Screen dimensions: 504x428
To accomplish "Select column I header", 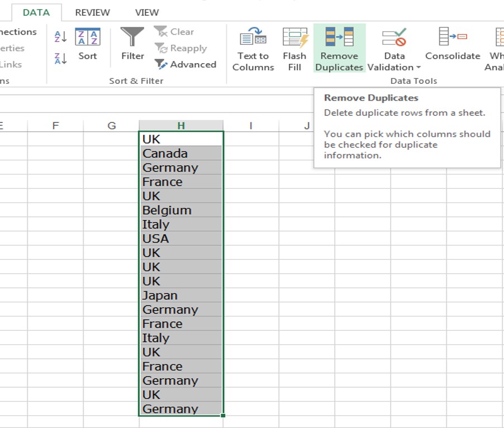I will [251, 125].
